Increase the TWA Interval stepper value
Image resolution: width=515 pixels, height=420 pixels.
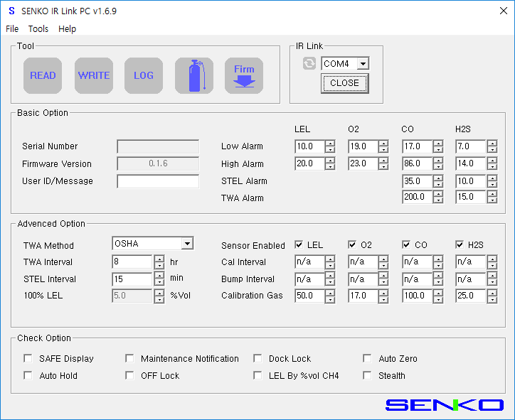point(159,258)
